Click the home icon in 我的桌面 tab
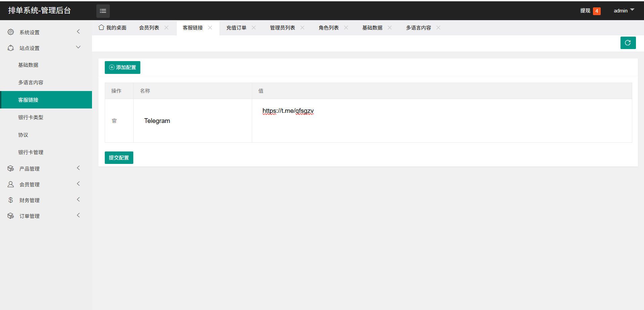 101,27
